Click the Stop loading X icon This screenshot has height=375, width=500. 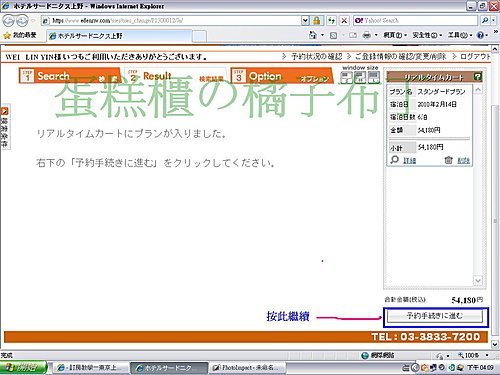click(x=344, y=21)
